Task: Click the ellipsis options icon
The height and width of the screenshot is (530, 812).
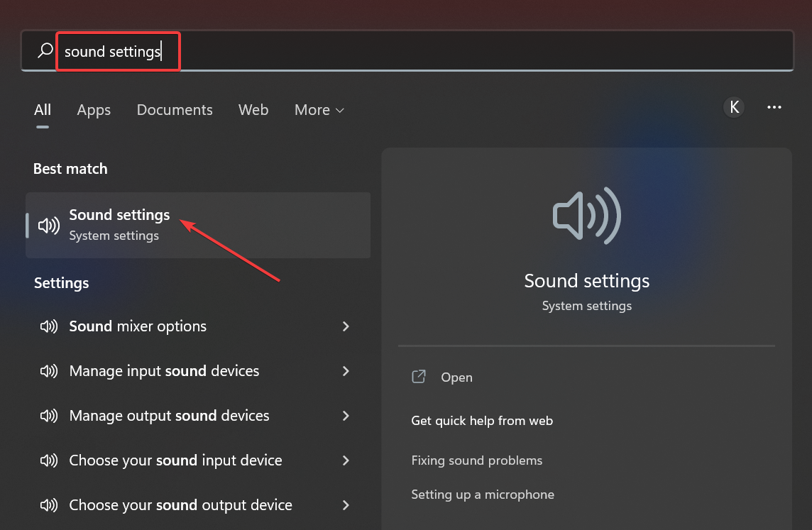Action: 774,106
